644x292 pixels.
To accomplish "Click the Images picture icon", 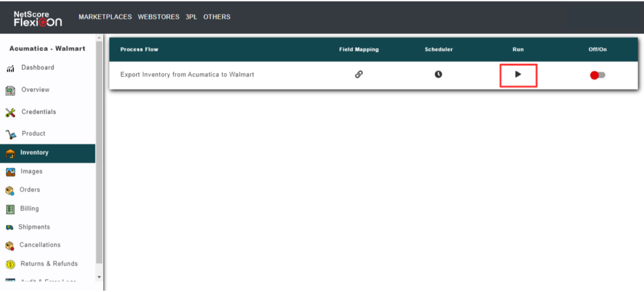I will coord(11,172).
